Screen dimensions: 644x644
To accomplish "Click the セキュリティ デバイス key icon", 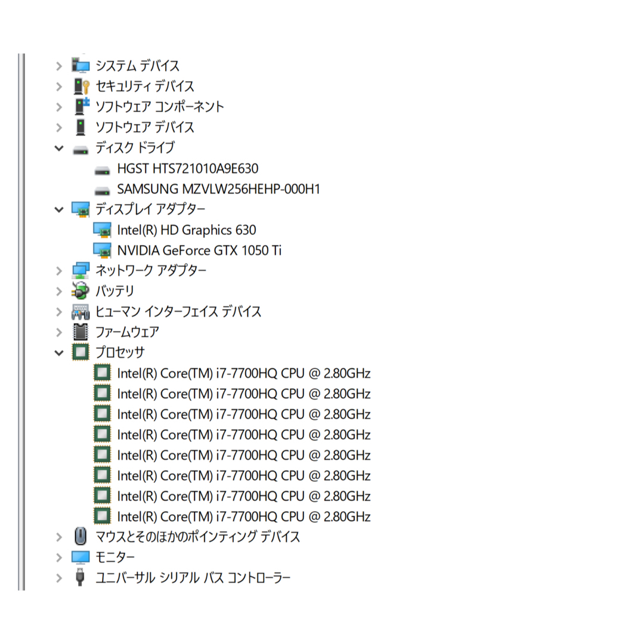I will [81, 86].
